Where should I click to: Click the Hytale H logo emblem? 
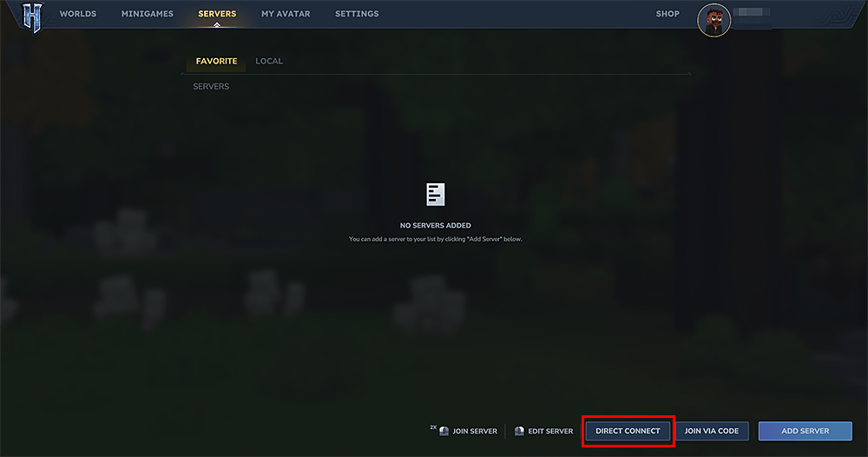[32, 17]
